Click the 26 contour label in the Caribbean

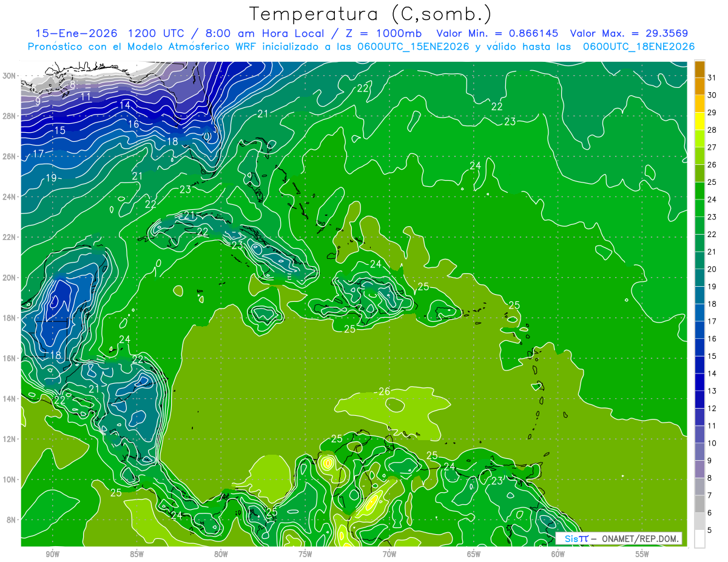[384, 392]
